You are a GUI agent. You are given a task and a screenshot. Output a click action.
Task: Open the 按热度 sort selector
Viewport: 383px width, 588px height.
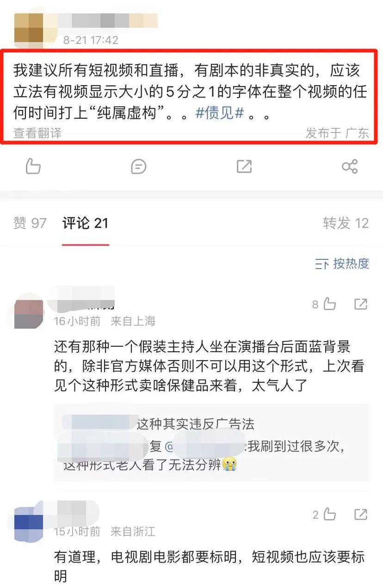click(342, 263)
